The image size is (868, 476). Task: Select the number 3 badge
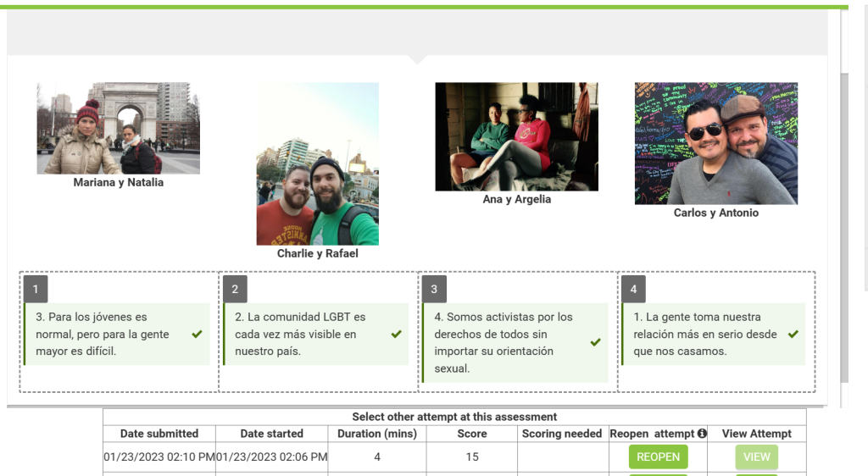(x=434, y=289)
